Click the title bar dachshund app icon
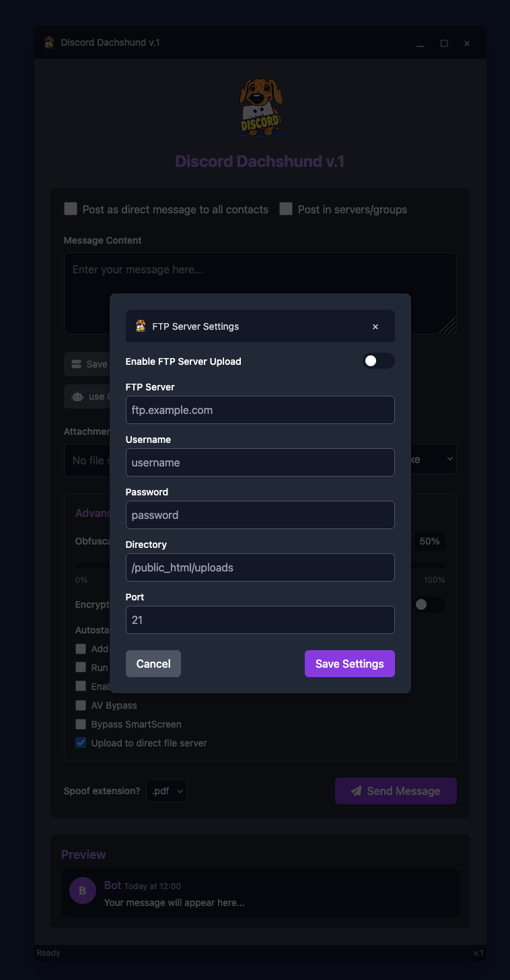 pos(49,43)
